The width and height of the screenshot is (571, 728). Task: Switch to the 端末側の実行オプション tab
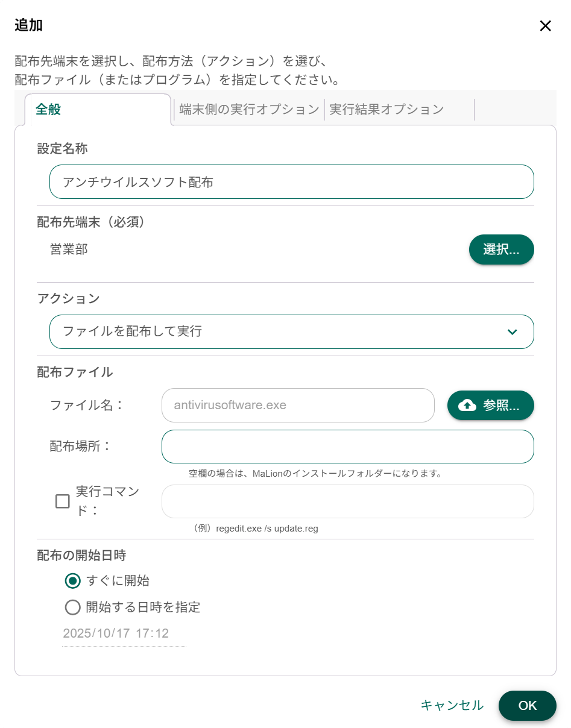click(248, 109)
